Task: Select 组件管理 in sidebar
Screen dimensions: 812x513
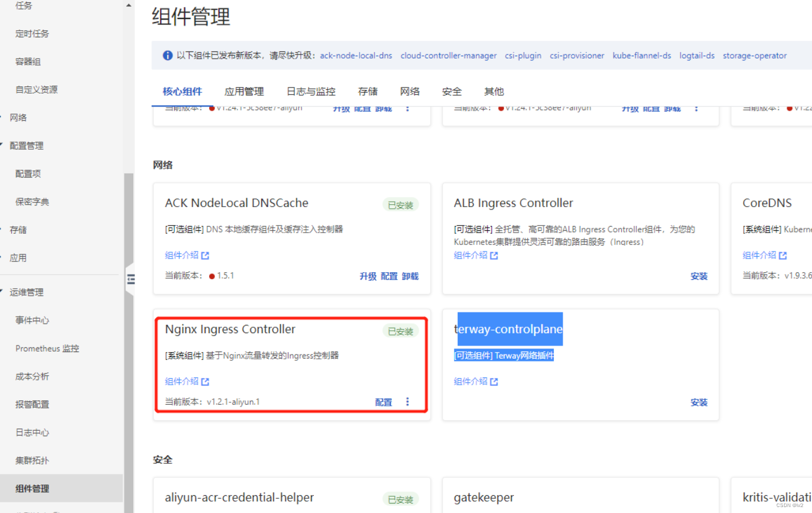Action: point(33,489)
